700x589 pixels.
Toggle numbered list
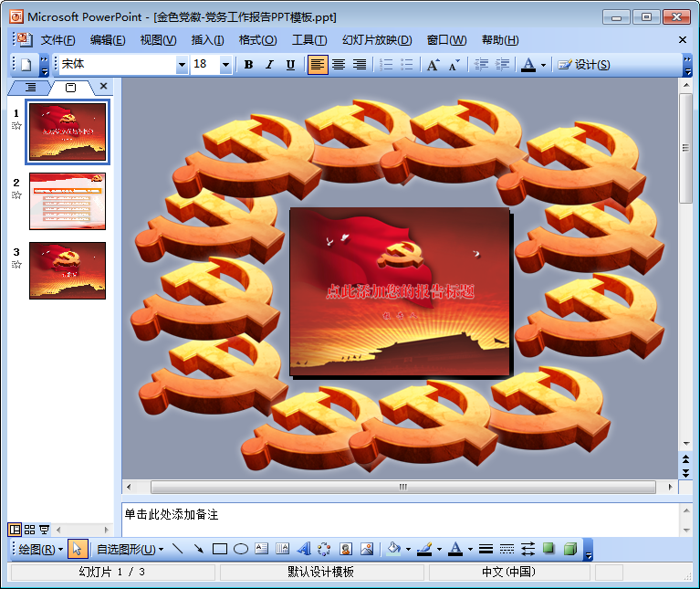tap(386, 65)
